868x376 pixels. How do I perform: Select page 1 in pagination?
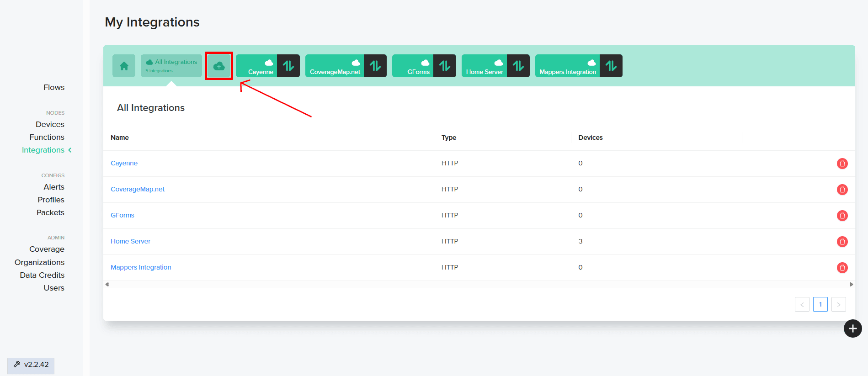click(820, 304)
